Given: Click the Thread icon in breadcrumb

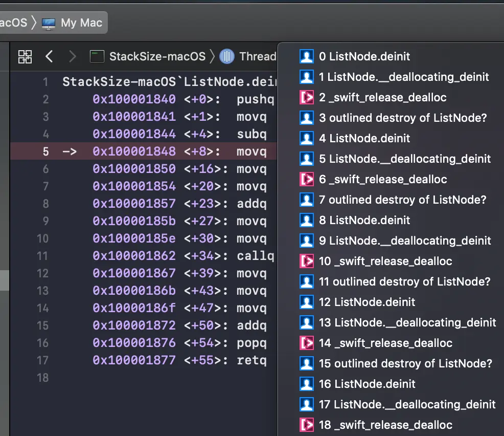Looking at the screenshot, I should click(x=227, y=56).
